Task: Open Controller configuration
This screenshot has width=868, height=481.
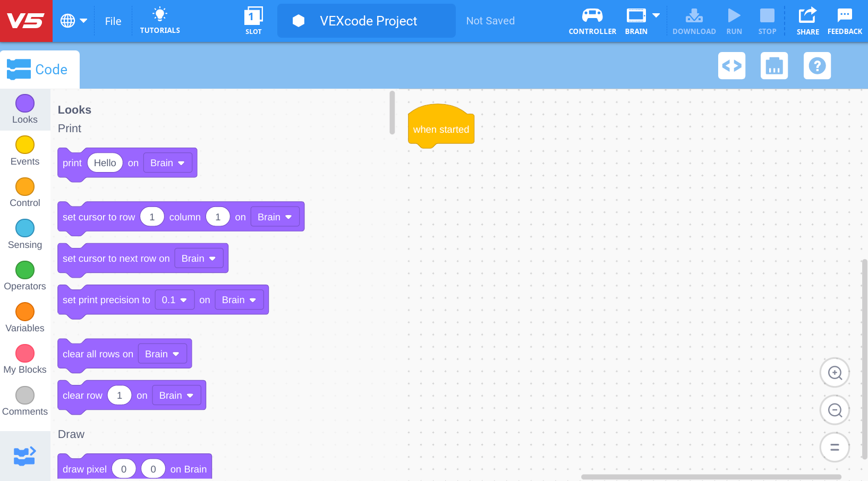Action: (x=592, y=20)
